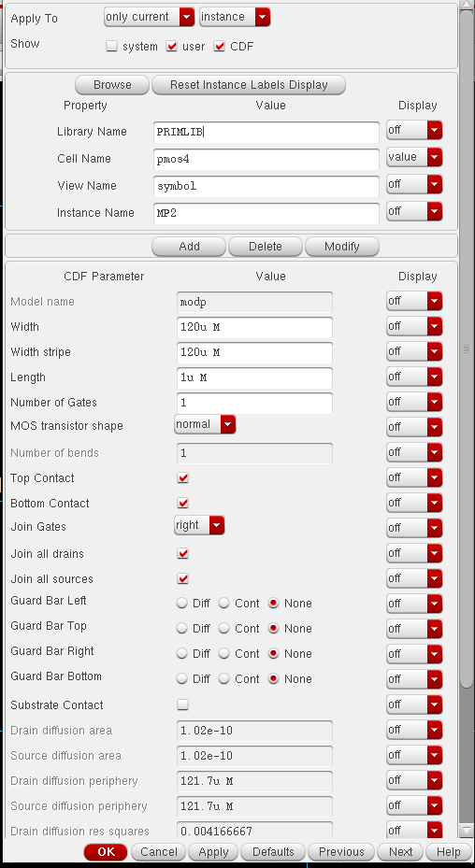
Task: Open the 'only current' Apply To dropdown
Action: click(150, 17)
